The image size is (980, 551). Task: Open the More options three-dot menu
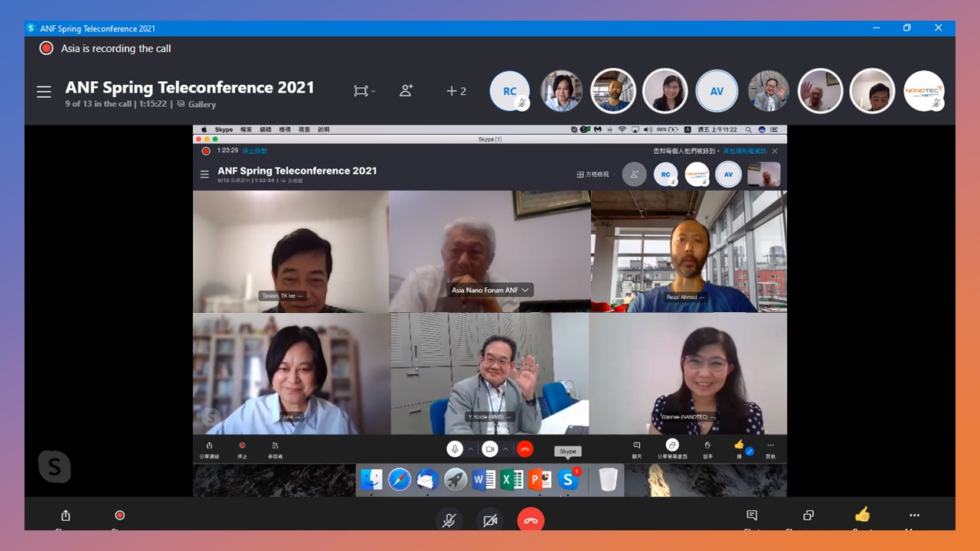pyautogui.click(x=914, y=516)
